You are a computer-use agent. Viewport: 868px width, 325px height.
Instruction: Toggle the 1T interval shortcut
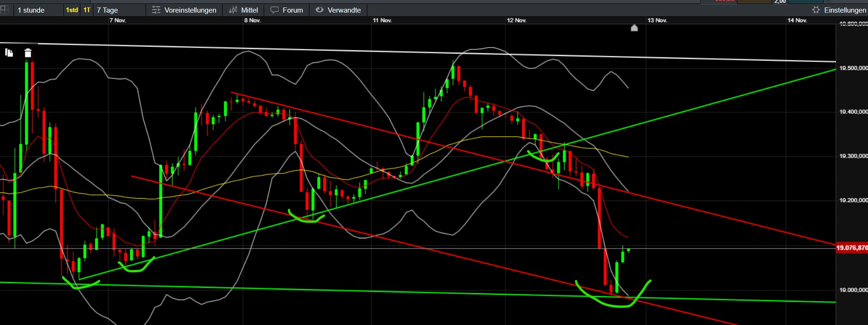click(87, 10)
